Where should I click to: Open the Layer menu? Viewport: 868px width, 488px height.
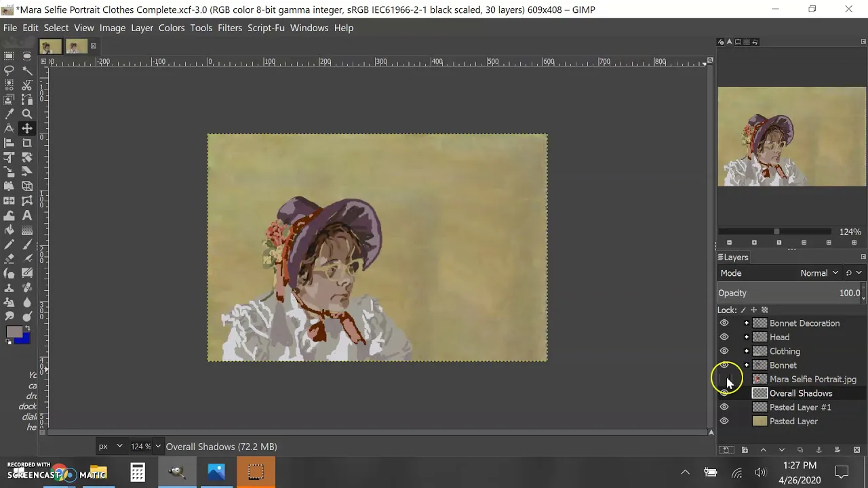(142, 28)
